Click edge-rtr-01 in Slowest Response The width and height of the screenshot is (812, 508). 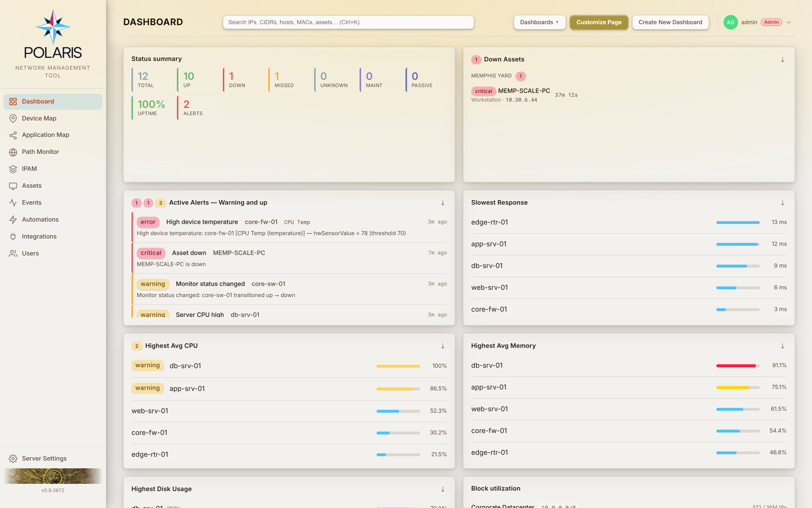[x=490, y=222]
